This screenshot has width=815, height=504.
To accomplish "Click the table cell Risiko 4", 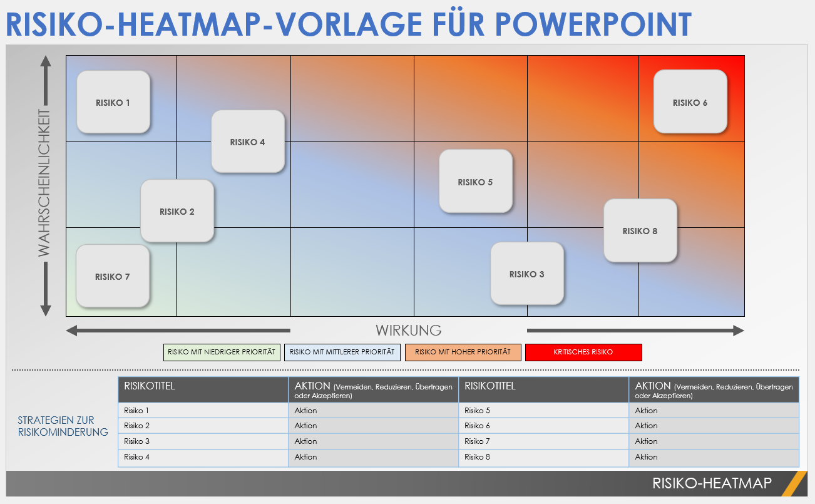I will tap(203, 457).
